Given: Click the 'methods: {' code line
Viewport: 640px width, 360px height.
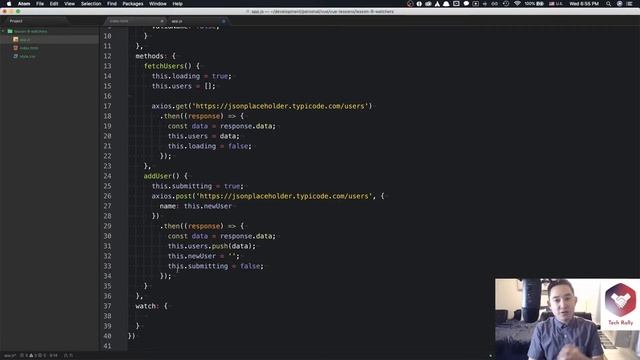Looking at the screenshot, I should [x=156, y=56].
